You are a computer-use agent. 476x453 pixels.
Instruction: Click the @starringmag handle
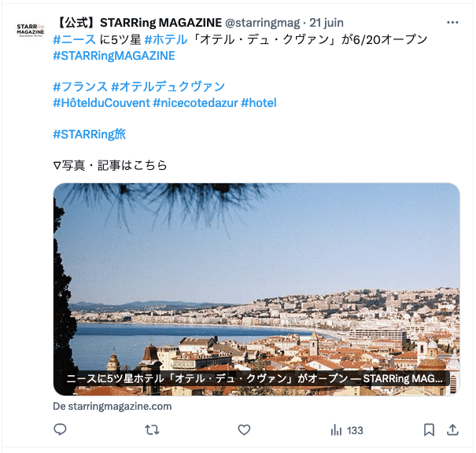pyautogui.click(x=262, y=23)
